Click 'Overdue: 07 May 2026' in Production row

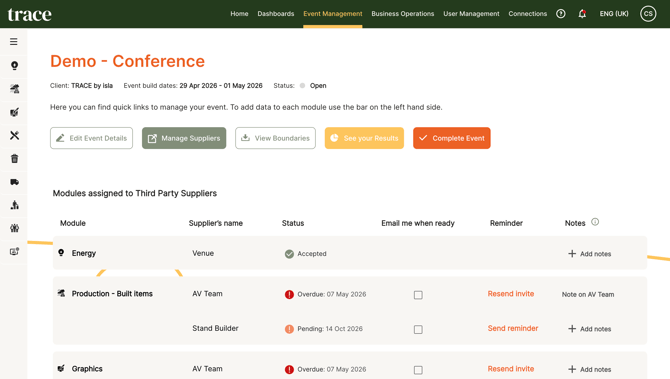(332, 294)
